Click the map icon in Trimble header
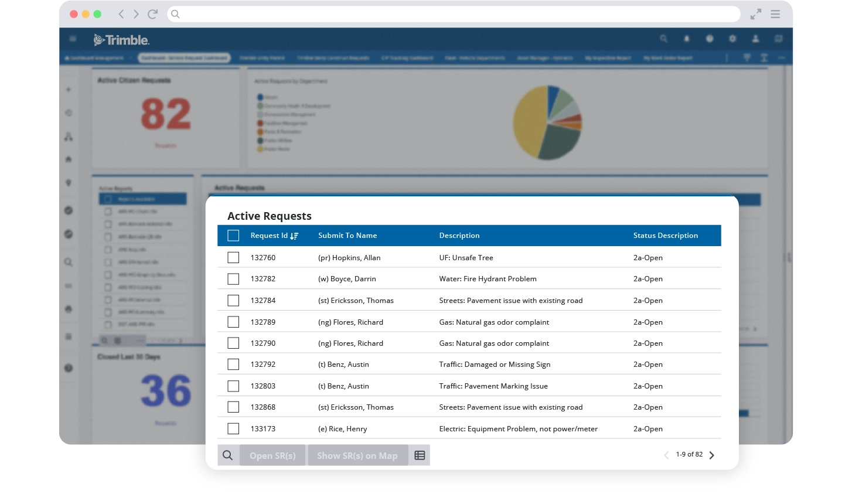This screenshot has width=852, height=504. coord(778,39)
